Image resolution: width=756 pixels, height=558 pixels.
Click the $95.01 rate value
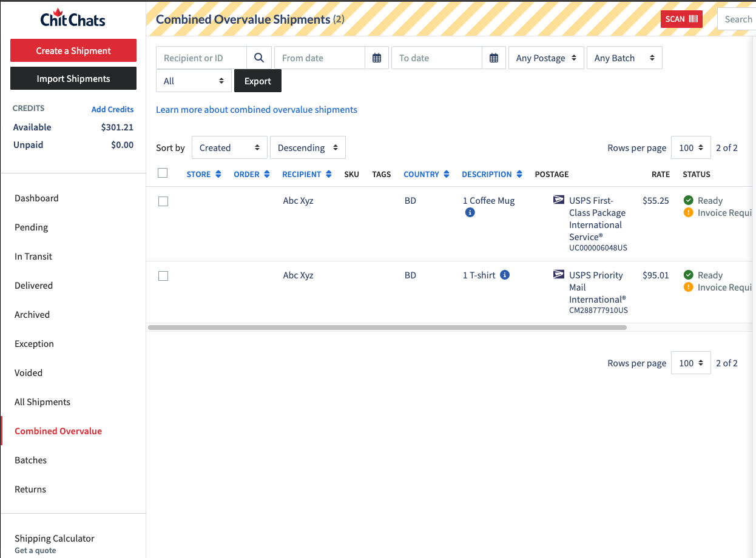pyautogui.click(x=656, y=275)
